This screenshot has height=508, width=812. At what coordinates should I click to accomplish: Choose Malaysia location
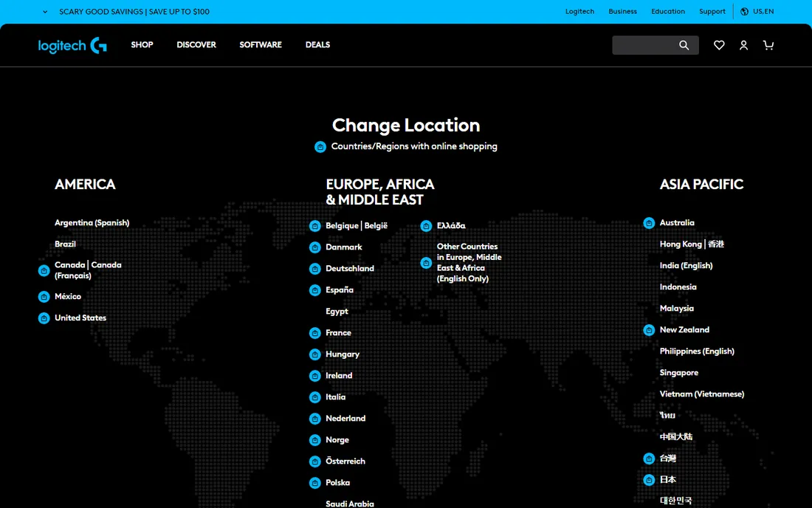[x=676, y=309]
